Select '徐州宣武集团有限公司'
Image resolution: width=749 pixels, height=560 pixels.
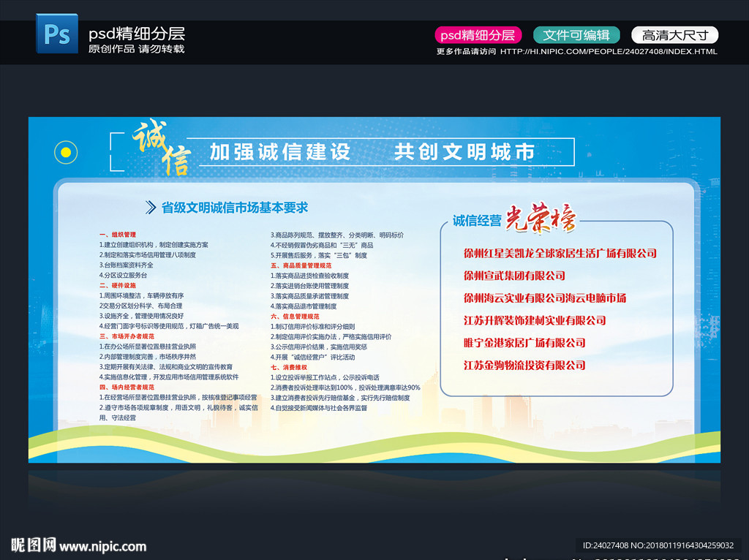click(x=514, y=276)
